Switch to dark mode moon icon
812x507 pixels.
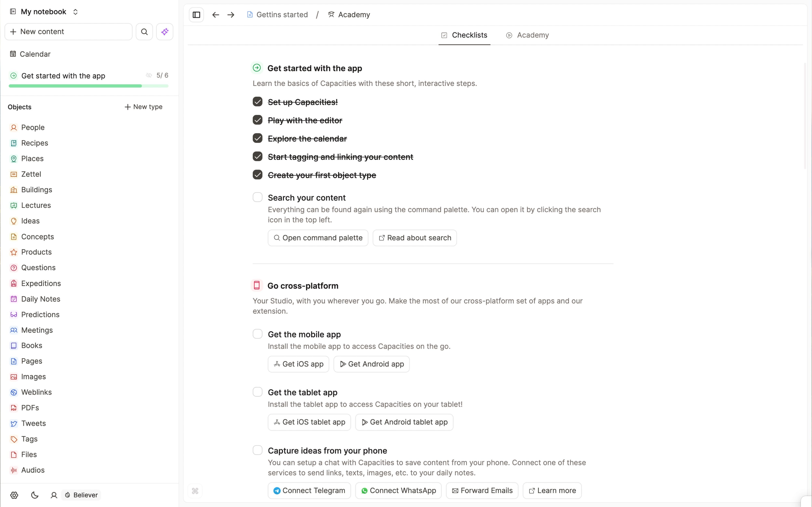coord(35,495)
